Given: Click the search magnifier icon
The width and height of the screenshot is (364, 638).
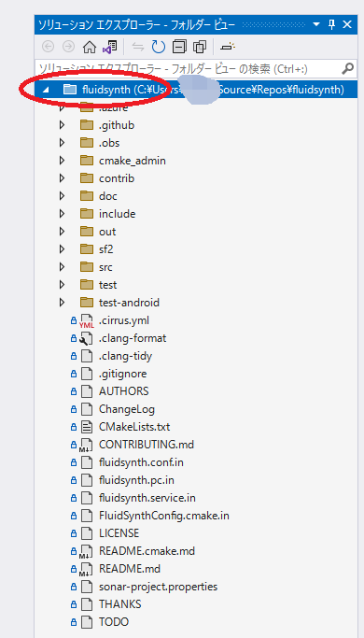Looking at the screenshot, I should coord(347,69).
